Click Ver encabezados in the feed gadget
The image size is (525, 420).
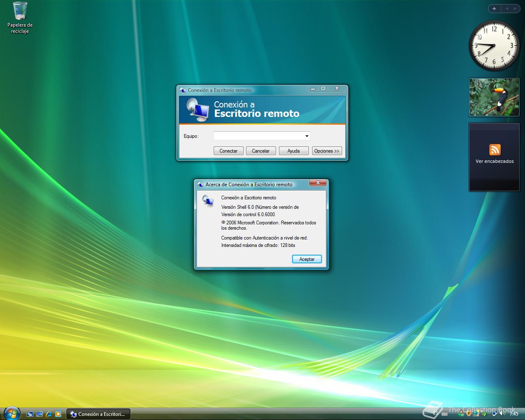coord(495,161)
